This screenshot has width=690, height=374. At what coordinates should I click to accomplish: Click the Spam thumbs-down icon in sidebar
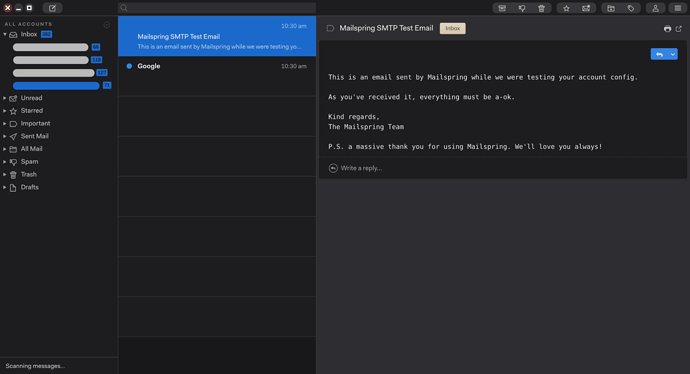(13, 162)
